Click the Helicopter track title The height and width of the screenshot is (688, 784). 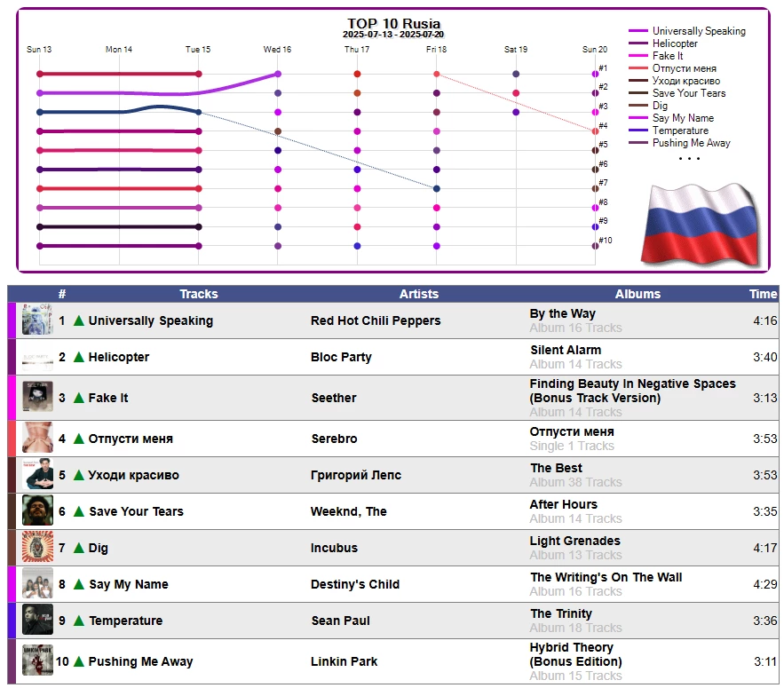pos(118,357)
